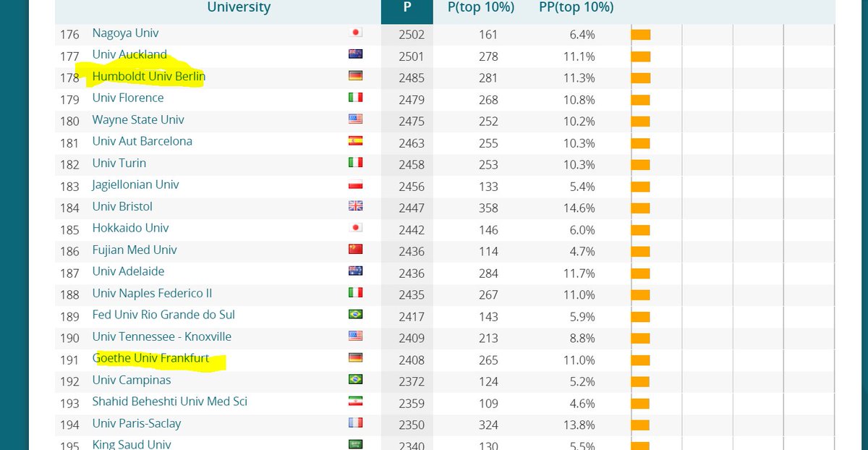Open Univ Paris-Saclay link

click(x=137, y=424)
